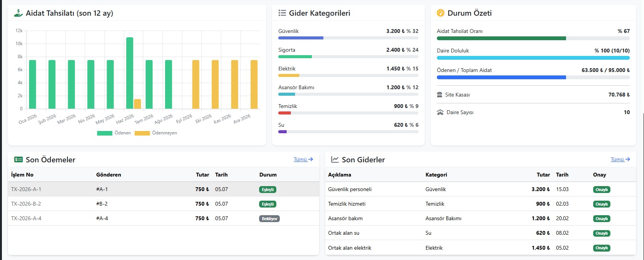Click the Eşleşti badge for TX-2026-B-2
This screenshot has width=644, height=260.
point(268,204)
